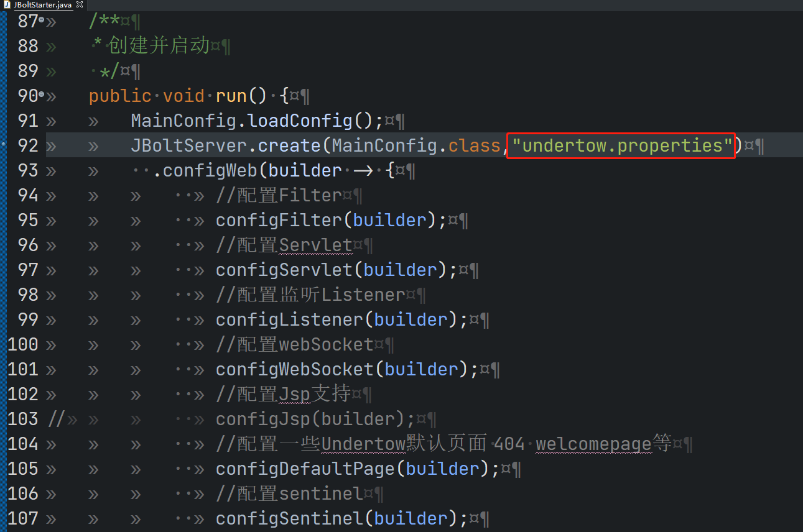Viewport: 803px width, 532px height.
Task: Click the loadConfig method call
Action: tap(300, 121)
